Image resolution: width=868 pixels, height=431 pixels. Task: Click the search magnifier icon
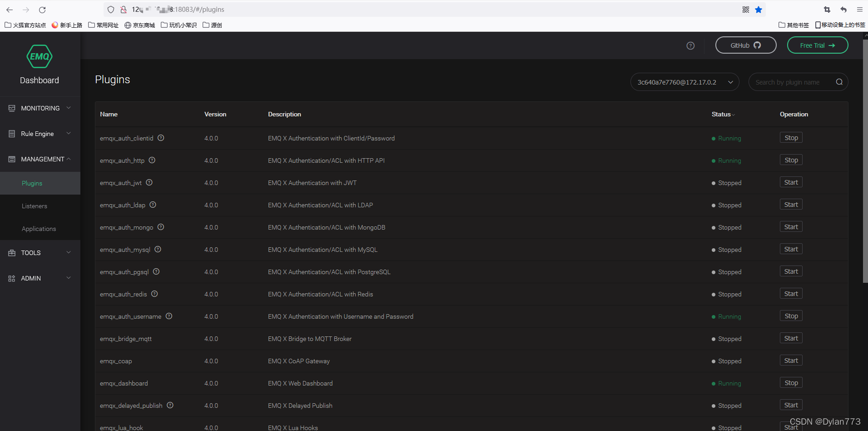click(839, 82)
